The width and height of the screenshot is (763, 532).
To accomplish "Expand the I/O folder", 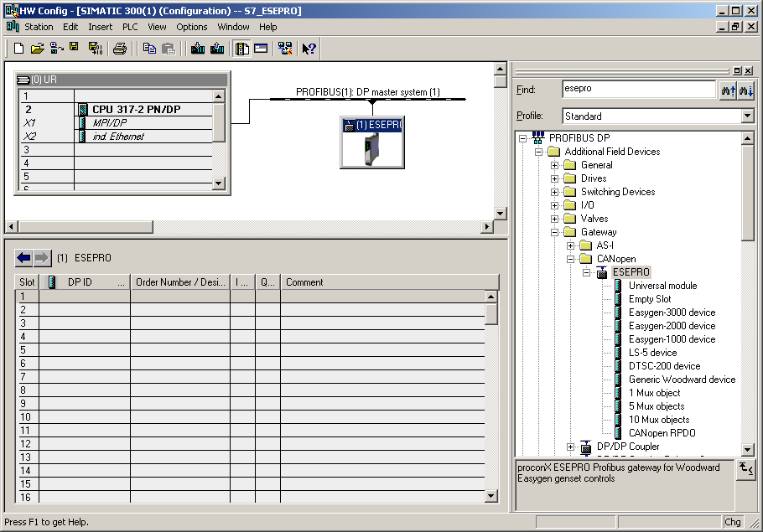I will [x=554, y=206].
